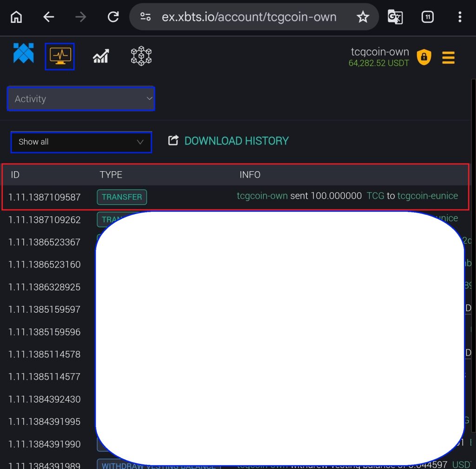Open the orange hamburger menu
The height and width of the screenshot is (469, 476).
(448, 58)
